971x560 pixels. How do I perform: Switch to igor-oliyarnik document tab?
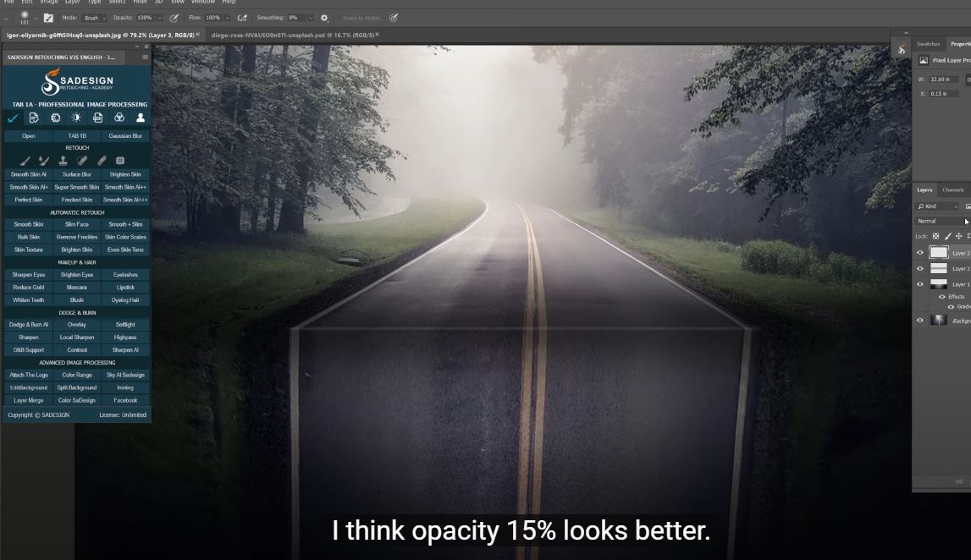101,36
